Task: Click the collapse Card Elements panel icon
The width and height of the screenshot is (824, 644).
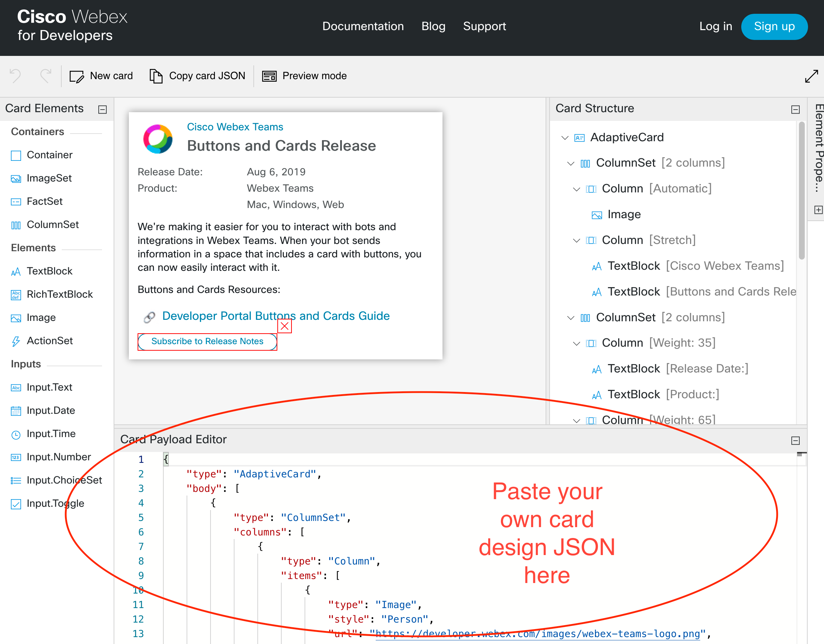Action: point(104,109)
